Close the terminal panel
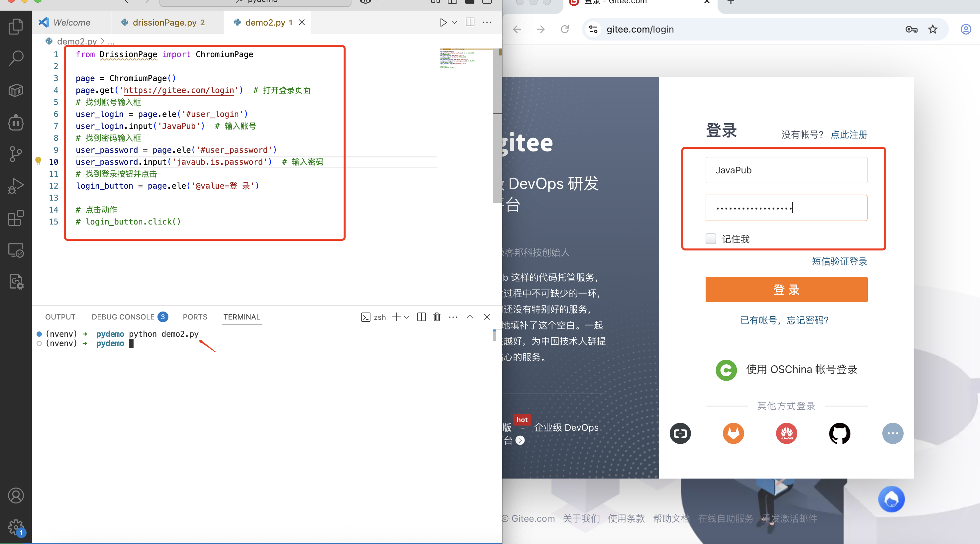Image resolution: width=980 pixels, height=544 pixels. (487, 317)
